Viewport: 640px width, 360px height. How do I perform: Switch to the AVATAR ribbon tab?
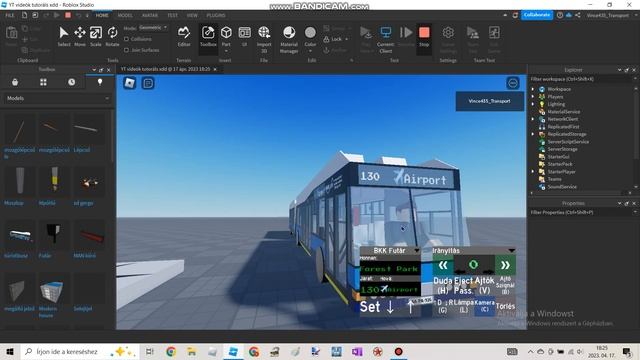[150, 15]
